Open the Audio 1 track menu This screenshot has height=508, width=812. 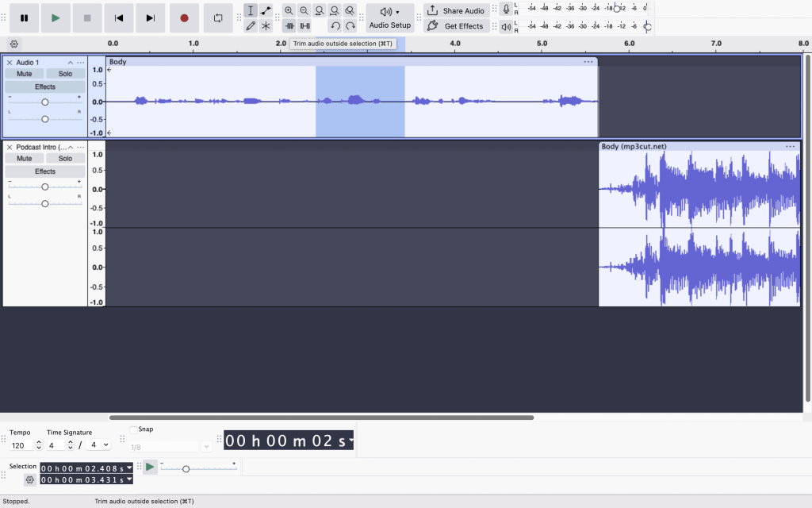point(80,63)
